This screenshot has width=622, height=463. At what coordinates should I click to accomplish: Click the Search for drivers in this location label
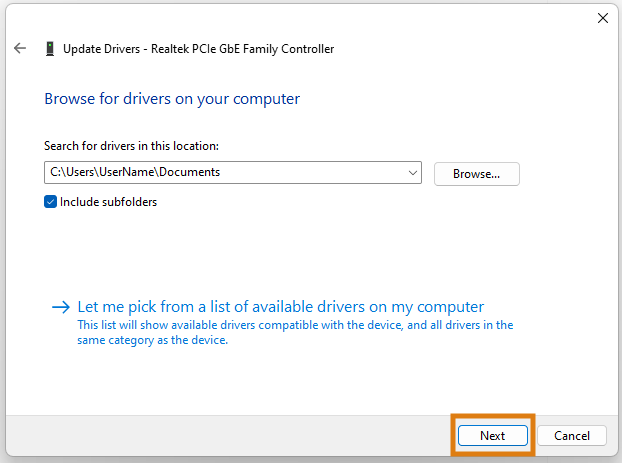click(131, 146)
